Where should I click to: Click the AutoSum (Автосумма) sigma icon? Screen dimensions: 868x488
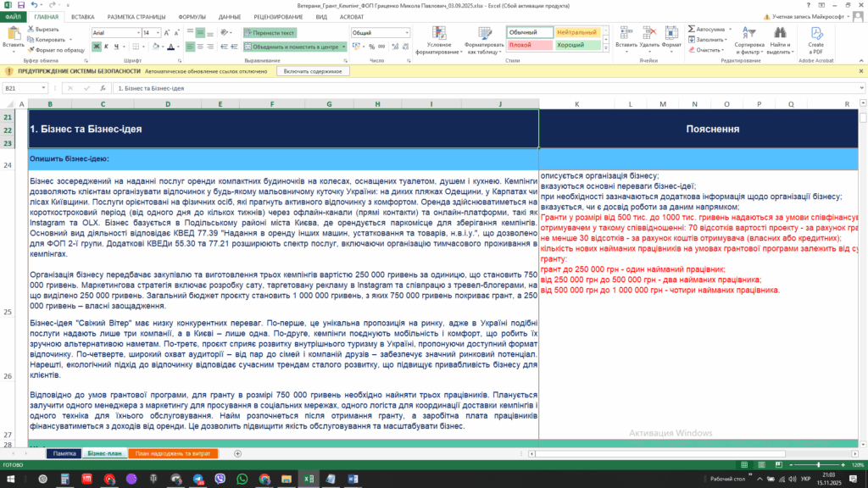point(692,29)
